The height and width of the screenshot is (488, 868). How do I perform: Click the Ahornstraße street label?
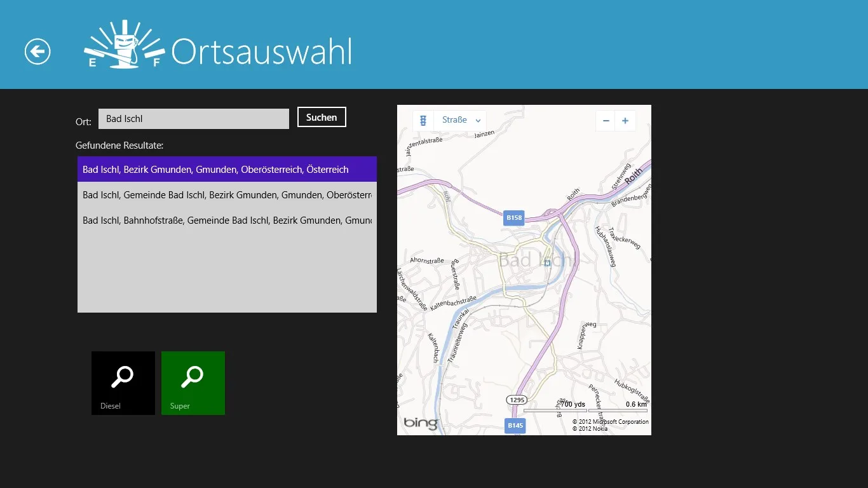[x=426, y=261]
